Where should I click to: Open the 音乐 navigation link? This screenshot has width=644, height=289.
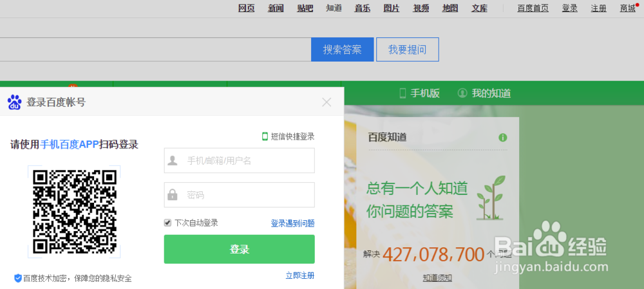pyautogui.click(x=363, y=8)
